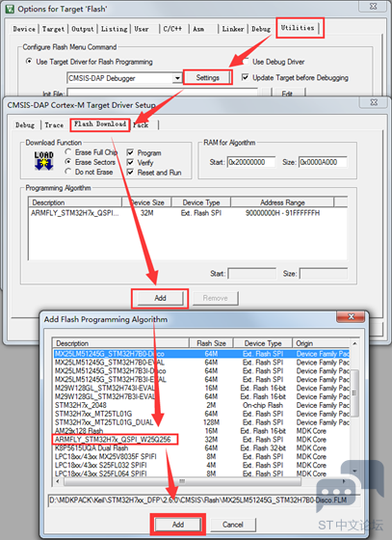Select Do not Erase option

click(x=89, y=172)
